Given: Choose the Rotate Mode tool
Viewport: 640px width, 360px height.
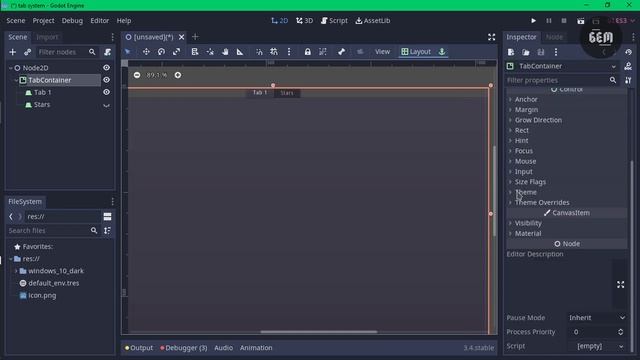Looking at the screenshot, I should click(161, 52).
